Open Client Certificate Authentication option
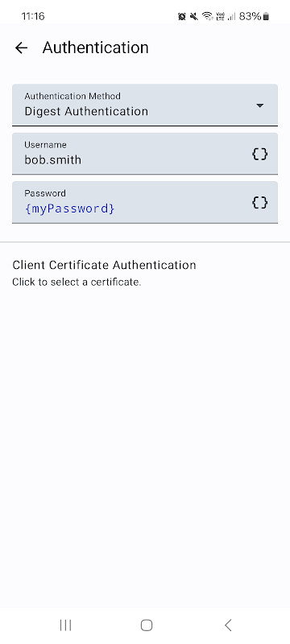290x644 pixels. (145, 273)
